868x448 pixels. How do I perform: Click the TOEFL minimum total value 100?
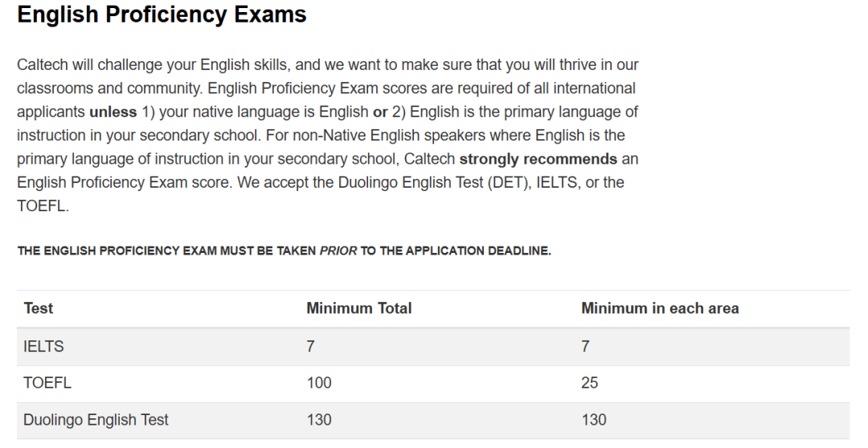(x=319, y=383)
